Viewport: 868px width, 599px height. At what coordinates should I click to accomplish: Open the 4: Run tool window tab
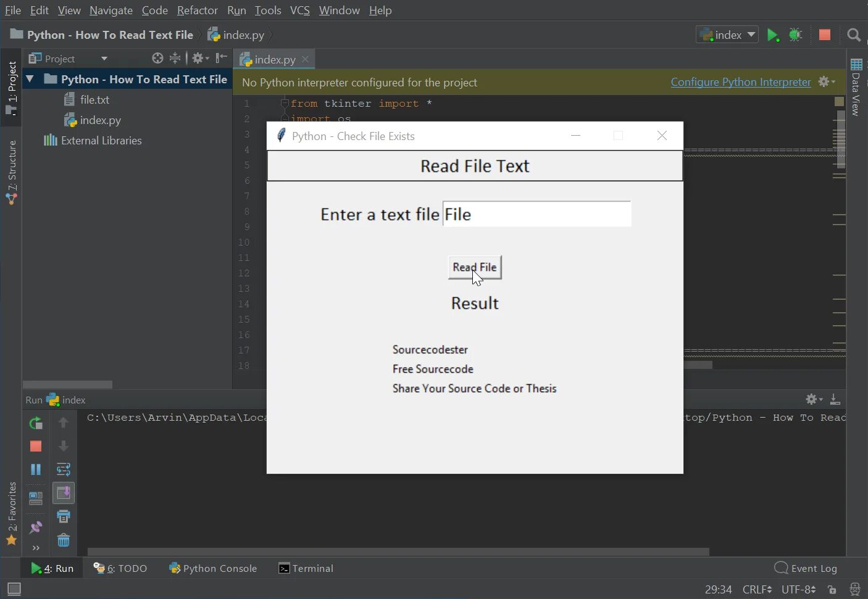tap(52, 568)
